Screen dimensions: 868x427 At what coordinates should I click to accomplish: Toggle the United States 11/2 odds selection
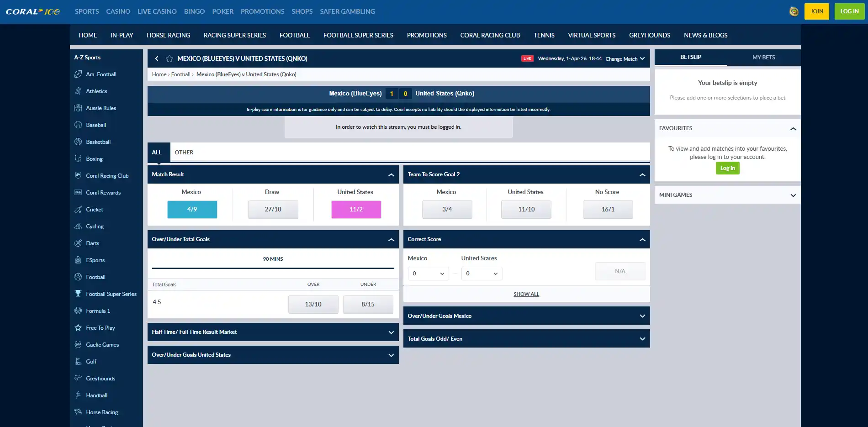click(x=356, y=209)
